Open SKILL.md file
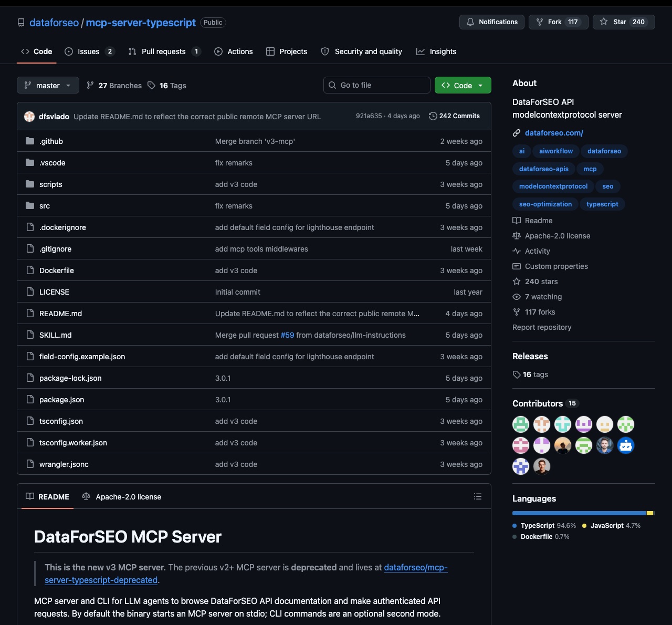The height and width of the screenshot is (625, 672). point(55,335)
